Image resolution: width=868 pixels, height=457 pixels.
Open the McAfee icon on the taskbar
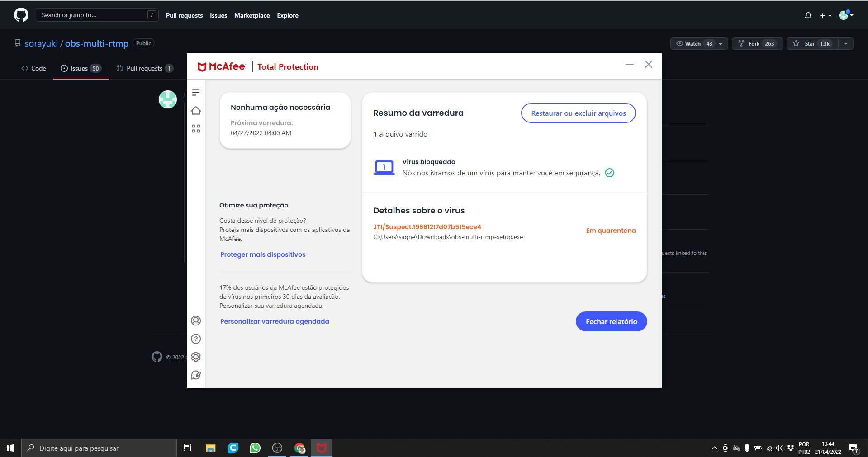click(322, 448)
